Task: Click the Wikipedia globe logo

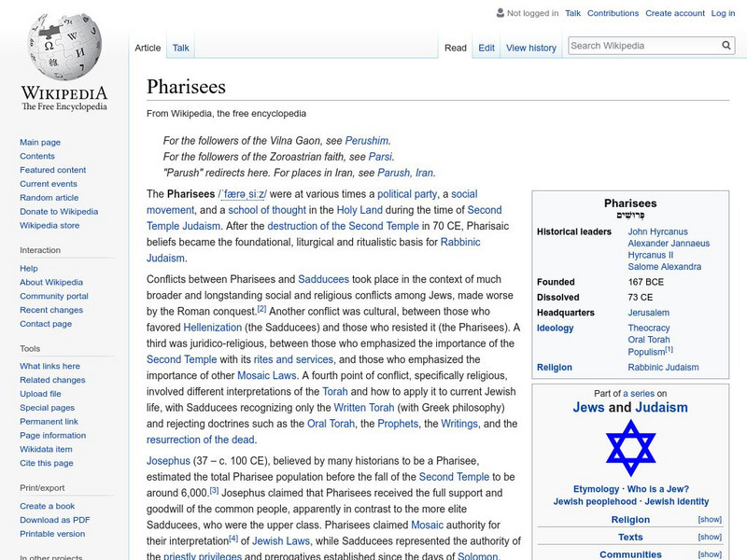Action: click(64, 48)
